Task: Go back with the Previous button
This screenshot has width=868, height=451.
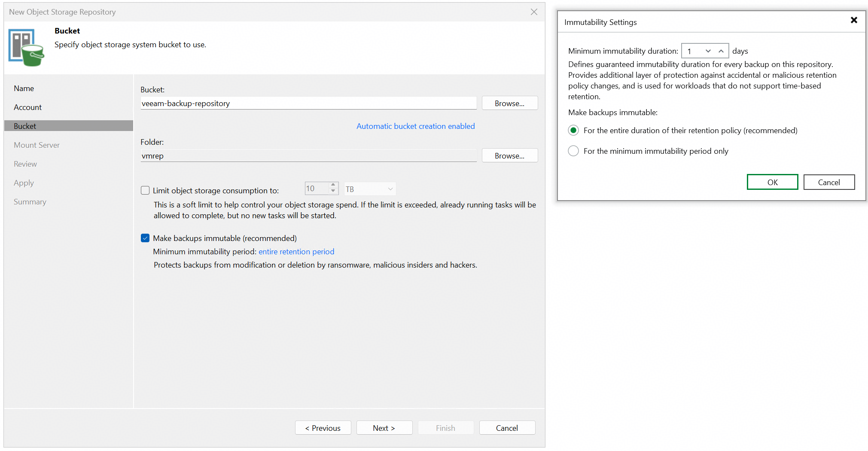Action: coord(323,428)
